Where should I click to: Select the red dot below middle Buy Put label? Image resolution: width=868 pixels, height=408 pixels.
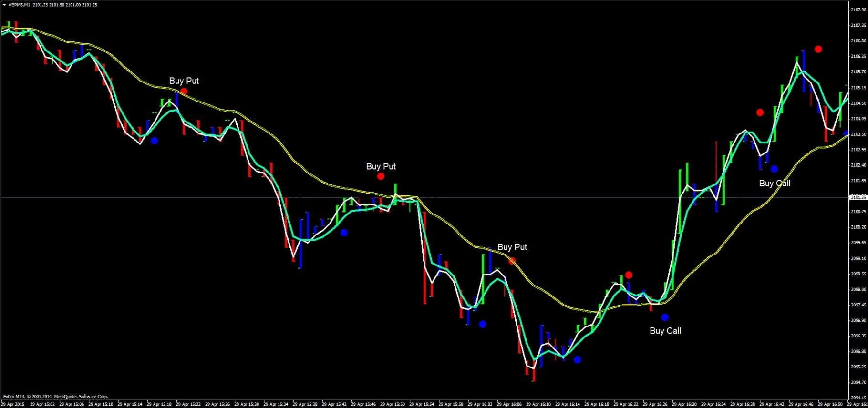coord(381,176)
